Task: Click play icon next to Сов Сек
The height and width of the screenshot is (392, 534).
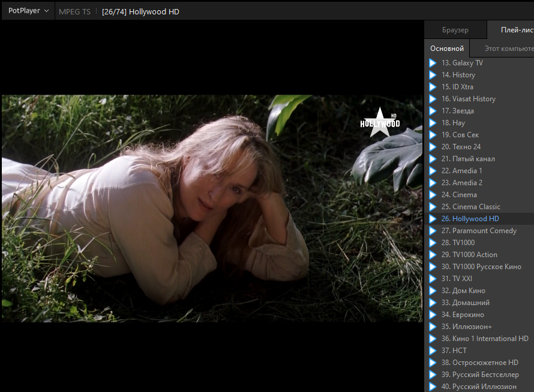Action: (433, 135)
